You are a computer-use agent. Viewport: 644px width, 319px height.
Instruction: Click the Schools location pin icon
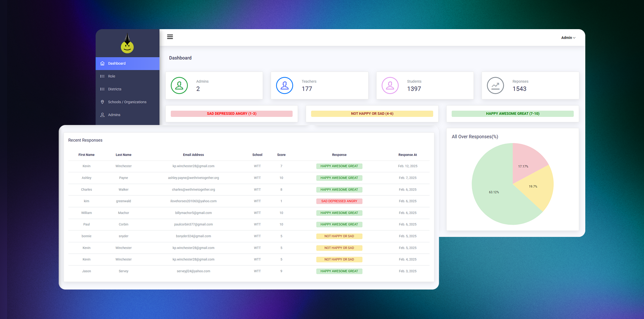pyautogui.click(x=102, y=102)
